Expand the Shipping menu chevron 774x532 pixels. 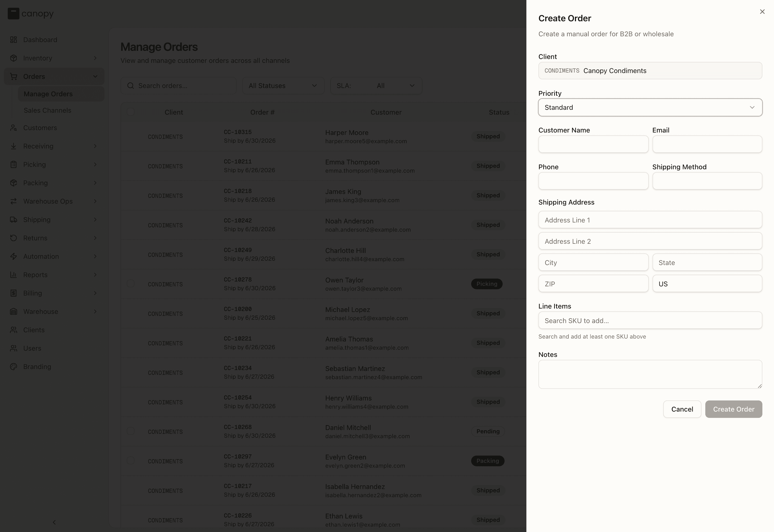[x=95, y=219]
